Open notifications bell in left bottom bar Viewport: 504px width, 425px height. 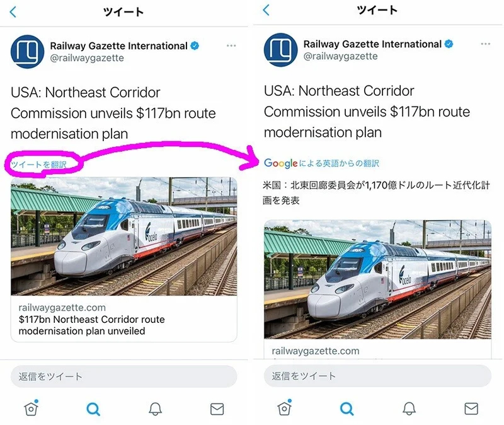tap(155, 409)
